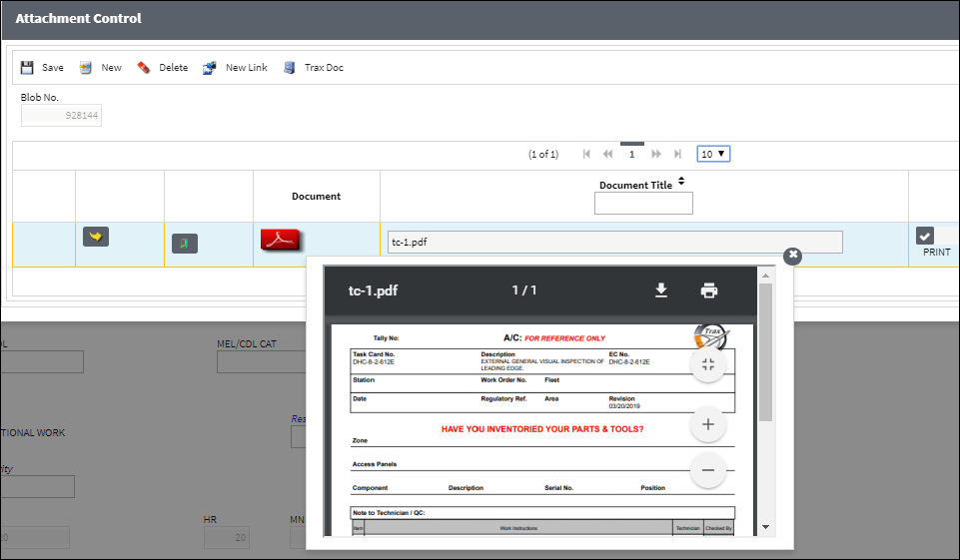Screen dimensions: 960x560
Task: Click the Document column header
Action: pyautogui.click(x=316, y=197)
